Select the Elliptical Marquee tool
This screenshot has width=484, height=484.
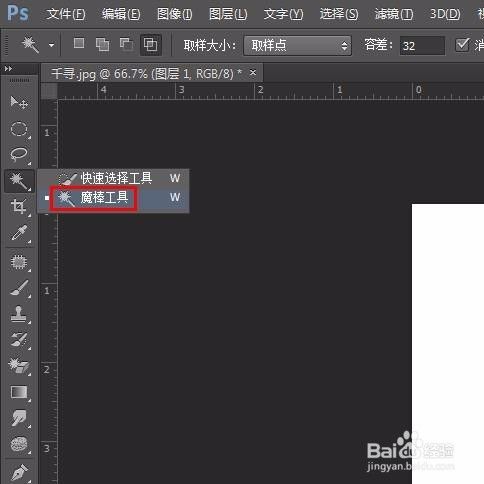pyautogui.click(x=19, y=129)
